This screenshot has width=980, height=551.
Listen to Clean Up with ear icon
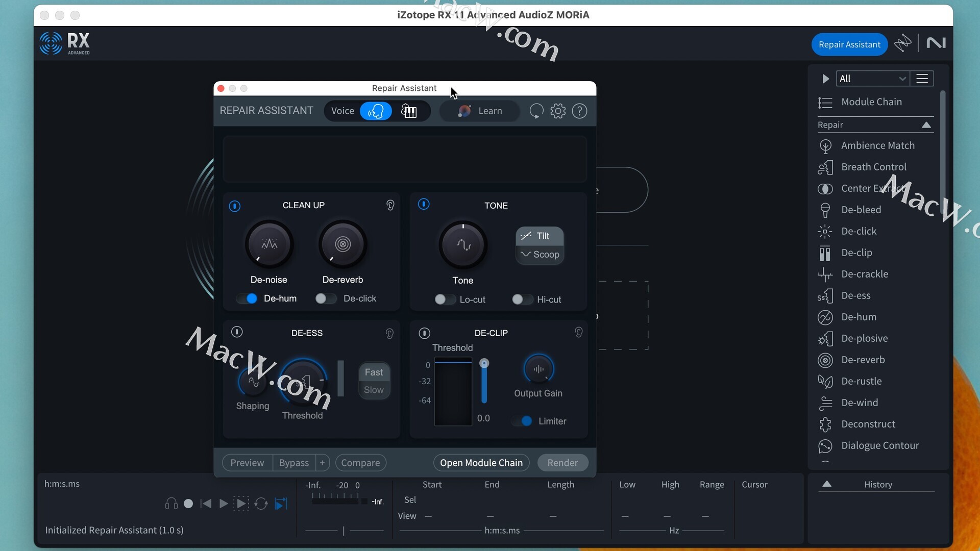[390, 205]
